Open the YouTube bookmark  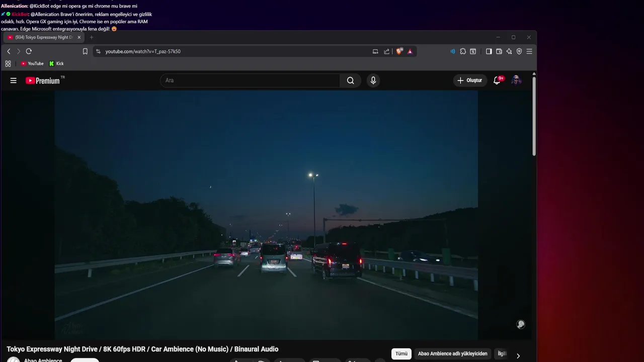(x=32, y=63)
